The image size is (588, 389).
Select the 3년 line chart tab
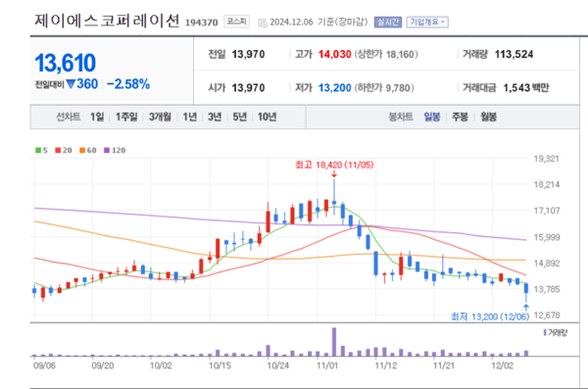[x=215, y=117]
